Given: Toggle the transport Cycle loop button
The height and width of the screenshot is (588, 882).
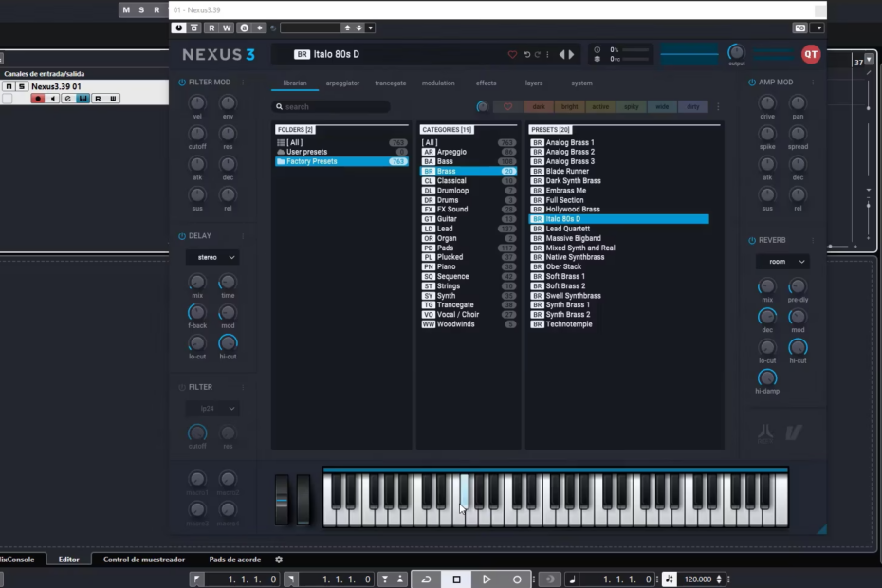Looking at the screenshot, I should click(426, 579).
